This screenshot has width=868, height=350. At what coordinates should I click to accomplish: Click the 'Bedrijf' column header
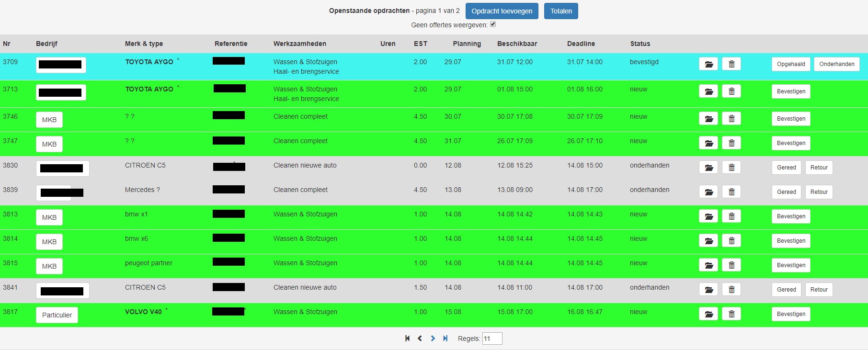pos(46,44)
